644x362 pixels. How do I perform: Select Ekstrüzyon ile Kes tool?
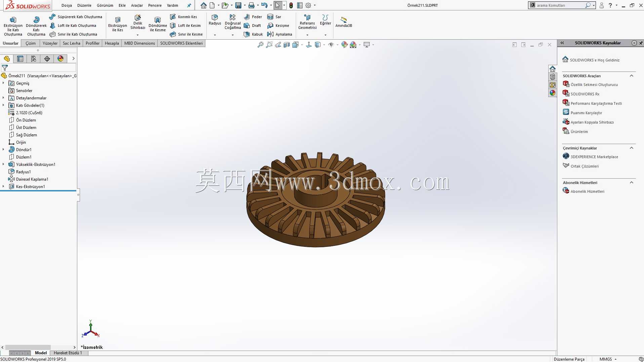point(118,24)
